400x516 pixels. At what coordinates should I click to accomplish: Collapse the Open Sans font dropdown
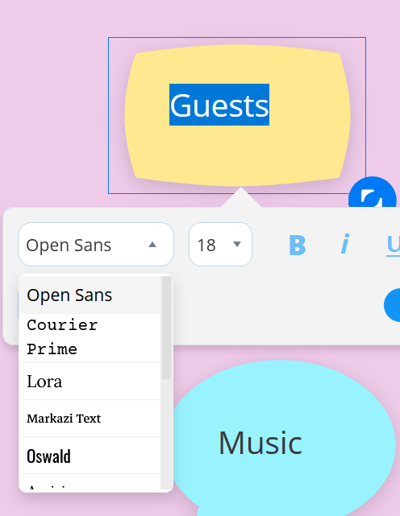click(96, 244)
